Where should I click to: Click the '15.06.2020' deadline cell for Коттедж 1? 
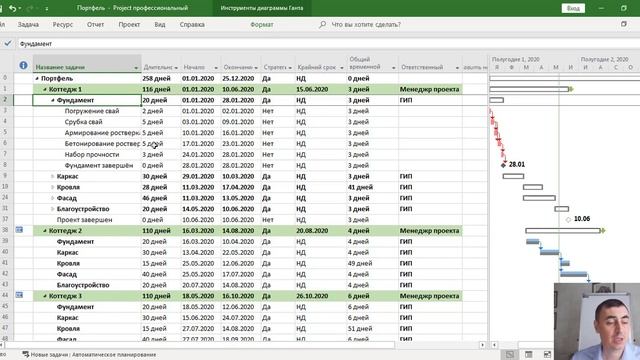pyautogui.click(x=320, y=89)
